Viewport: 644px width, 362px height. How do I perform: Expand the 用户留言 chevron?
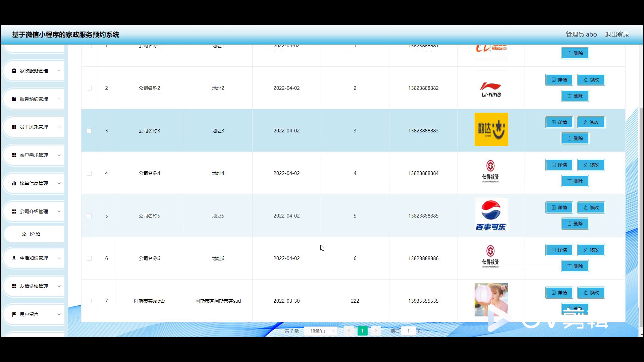[x=59, y=314]
